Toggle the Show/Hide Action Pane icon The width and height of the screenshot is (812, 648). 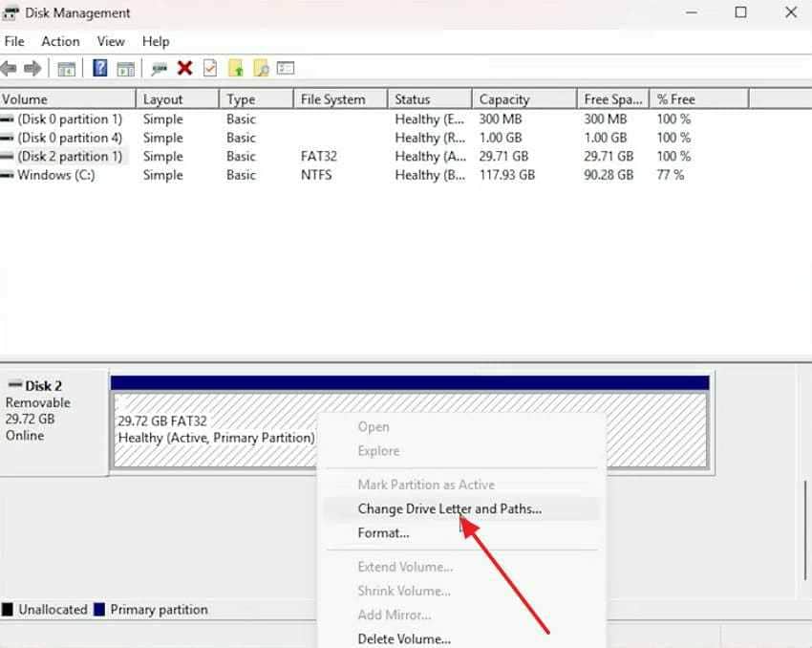point(126,69)
